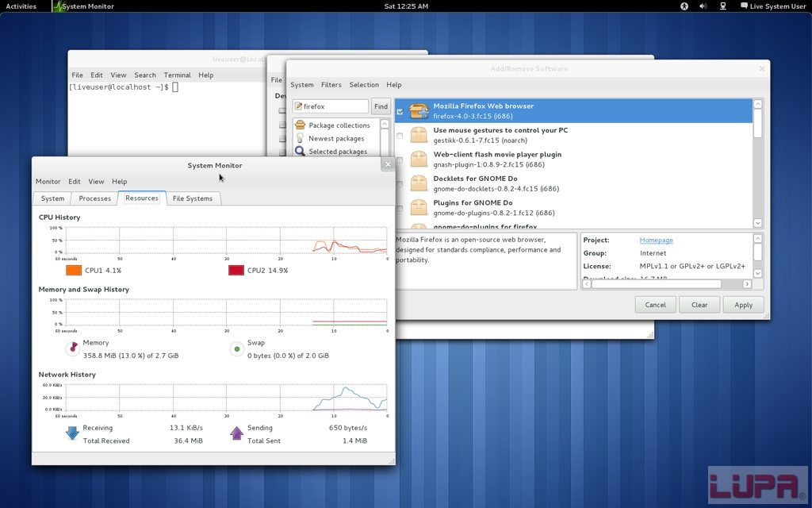Check the gestikk mouse gestures package checkbox
Viewport: 812px width, 508px height.
coord(400,136)
